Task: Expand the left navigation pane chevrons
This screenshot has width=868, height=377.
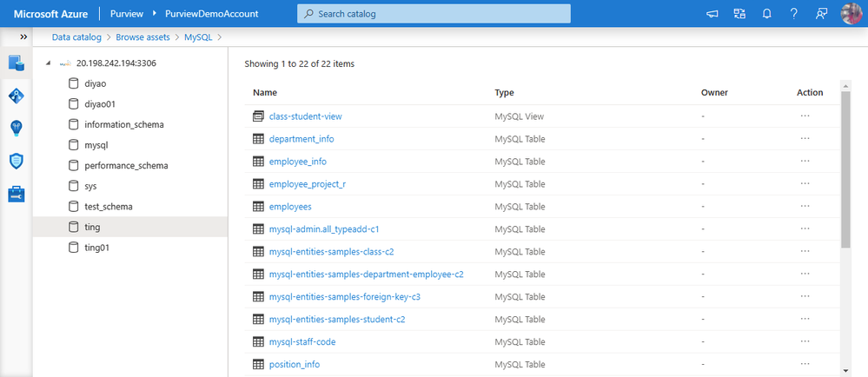Action: pos(23,36)
